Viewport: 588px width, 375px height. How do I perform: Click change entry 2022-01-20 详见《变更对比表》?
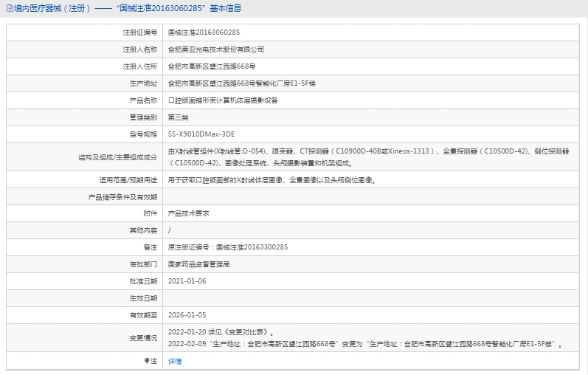[221, 332]
